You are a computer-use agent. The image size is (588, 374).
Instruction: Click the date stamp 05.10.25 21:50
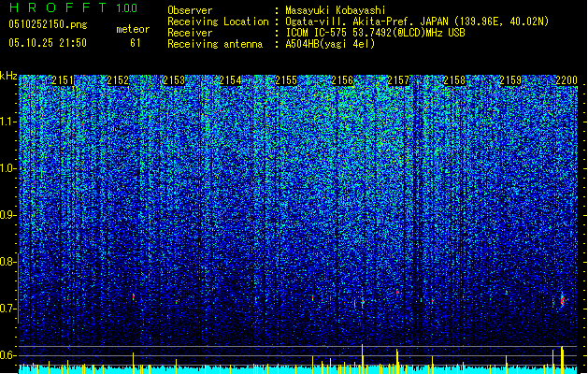(x=48, y=43)
